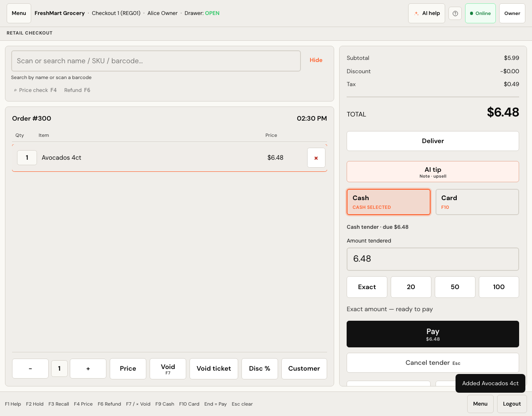Set tendered amount to Exact
Screen dimensions: 532x416
coord(367,287)
